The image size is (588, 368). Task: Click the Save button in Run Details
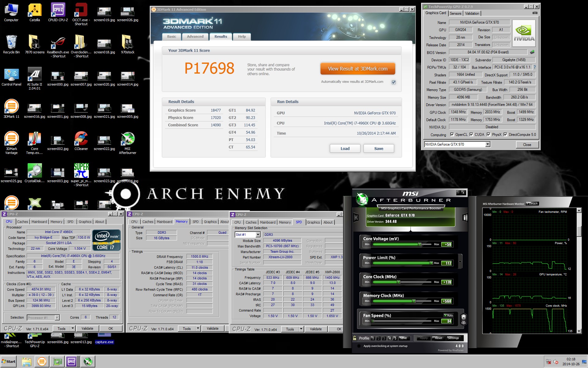(379, 148)
